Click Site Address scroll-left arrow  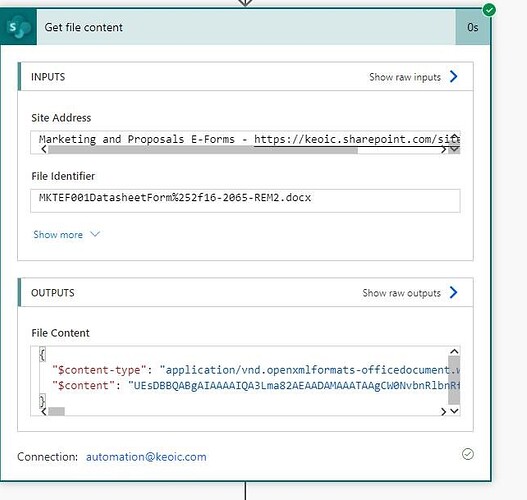coord(44,149)
